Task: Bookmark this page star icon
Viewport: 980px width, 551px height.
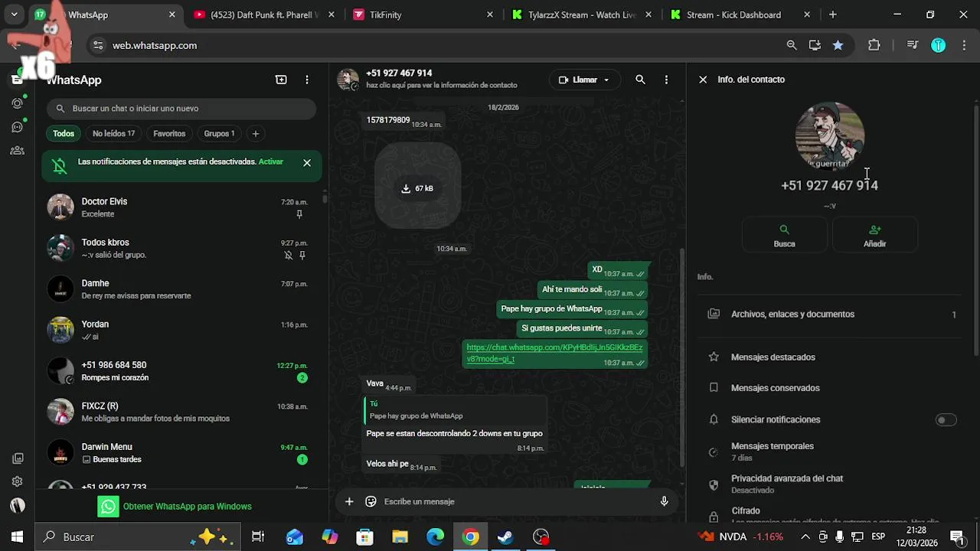Action: point(838,45)
